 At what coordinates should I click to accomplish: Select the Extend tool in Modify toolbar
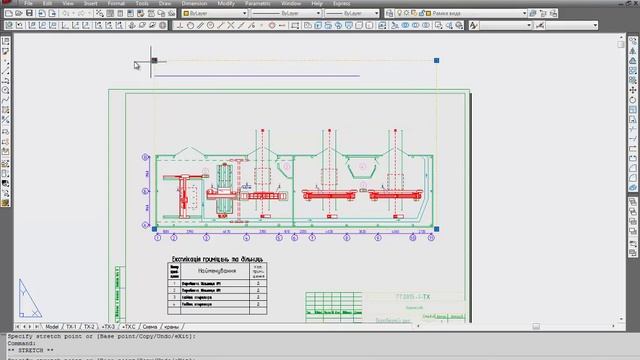[633, 139]
